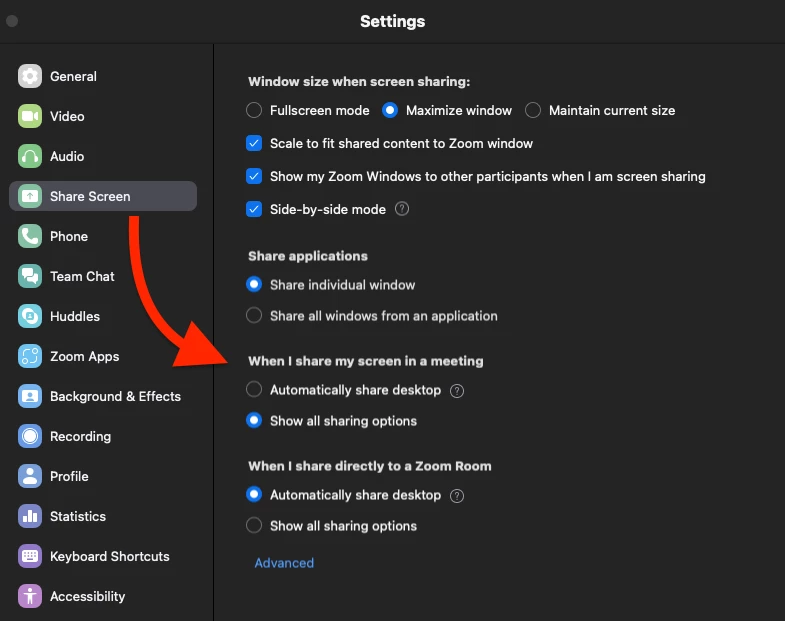
Task: Open the General settings tab
Action: tap(73, 77)
